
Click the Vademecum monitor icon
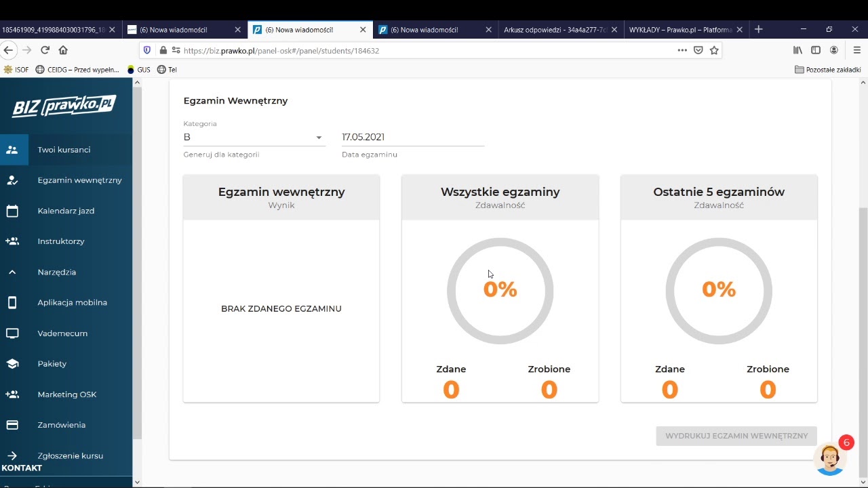12,333
